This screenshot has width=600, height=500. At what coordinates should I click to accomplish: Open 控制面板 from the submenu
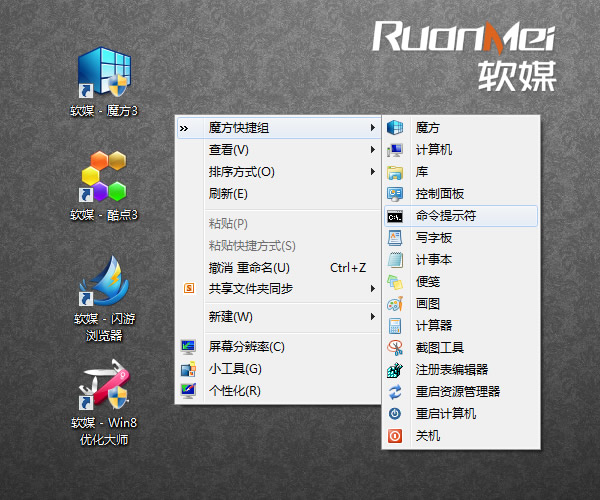461,194
